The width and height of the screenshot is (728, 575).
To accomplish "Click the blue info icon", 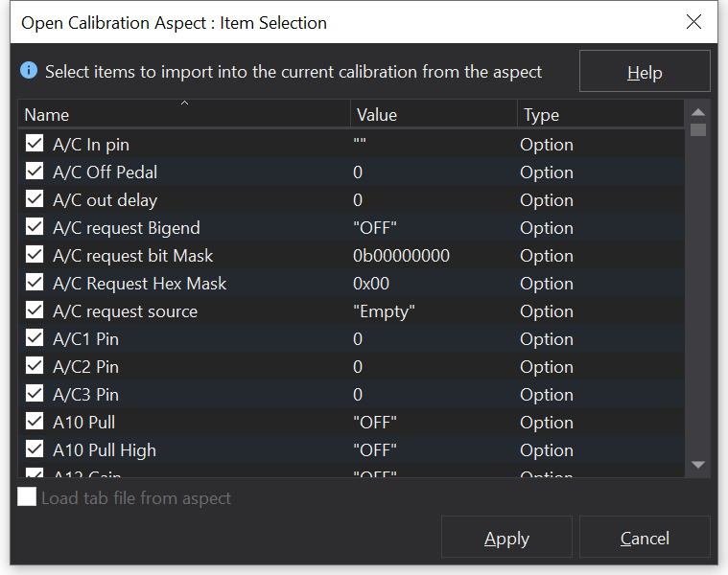I will [29, 71].
